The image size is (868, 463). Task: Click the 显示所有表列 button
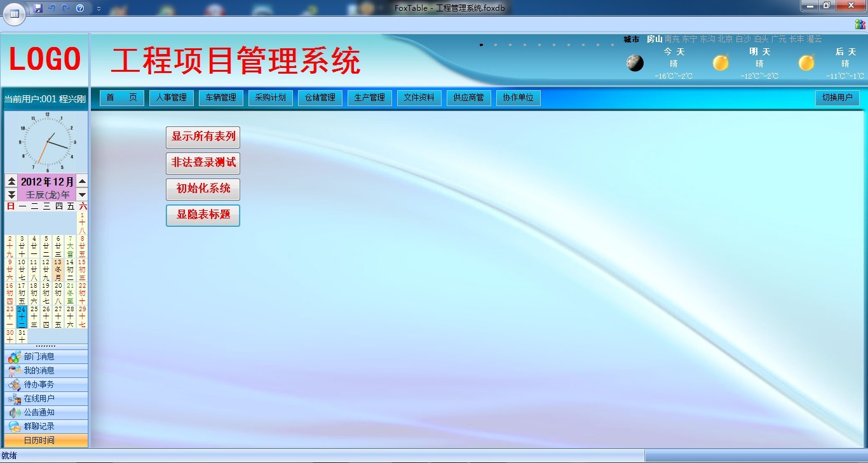tap(203, 137)
